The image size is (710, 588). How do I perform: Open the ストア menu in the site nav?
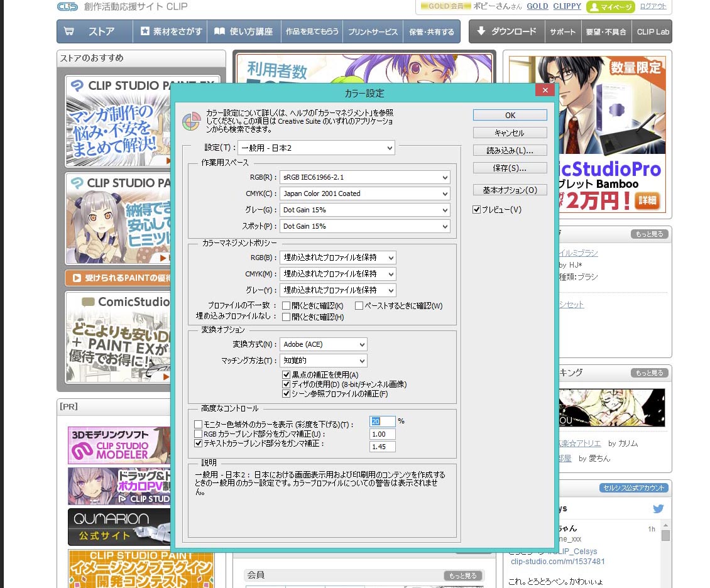click(95, 31)
